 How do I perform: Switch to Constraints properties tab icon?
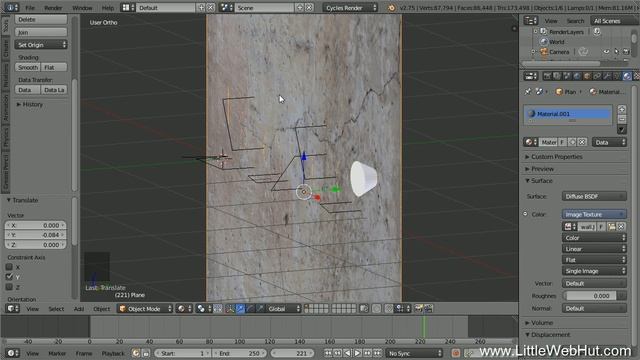point(597,76)
